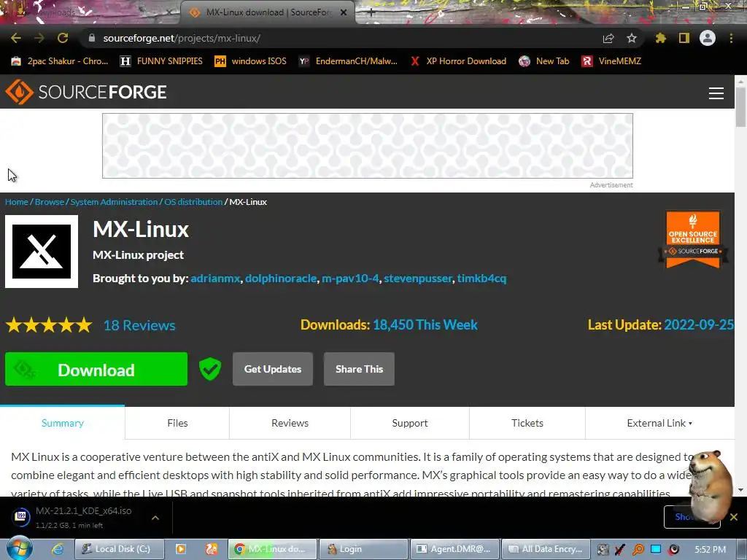This screenshot has width=747, height=560.
Task: Click the green Download button
Action: point(96,369)
